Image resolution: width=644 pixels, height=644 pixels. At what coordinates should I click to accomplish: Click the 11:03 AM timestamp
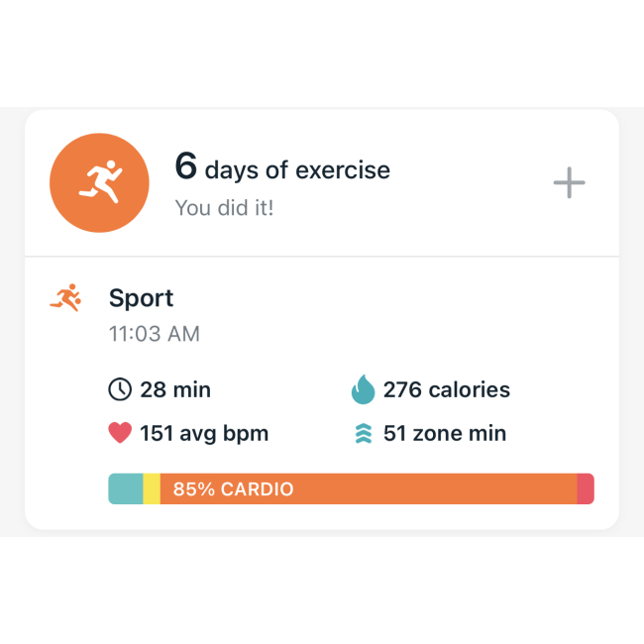[x=154, y=334]
